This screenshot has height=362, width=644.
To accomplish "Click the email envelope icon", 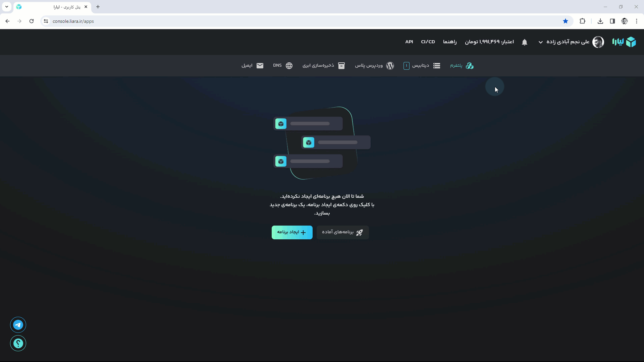I will coord(260,66).
